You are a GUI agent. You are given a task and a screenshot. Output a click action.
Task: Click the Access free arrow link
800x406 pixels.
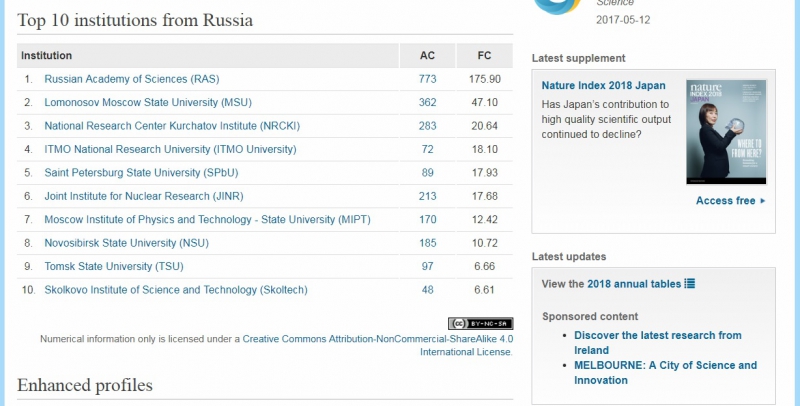(x=730, y=201)
